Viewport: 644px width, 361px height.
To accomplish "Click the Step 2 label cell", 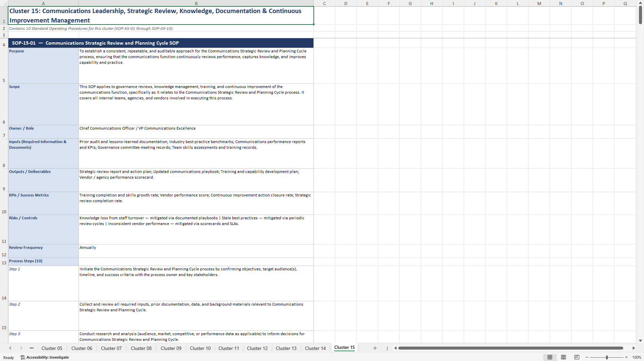I will pyautogui.click(x=43, y=316).
